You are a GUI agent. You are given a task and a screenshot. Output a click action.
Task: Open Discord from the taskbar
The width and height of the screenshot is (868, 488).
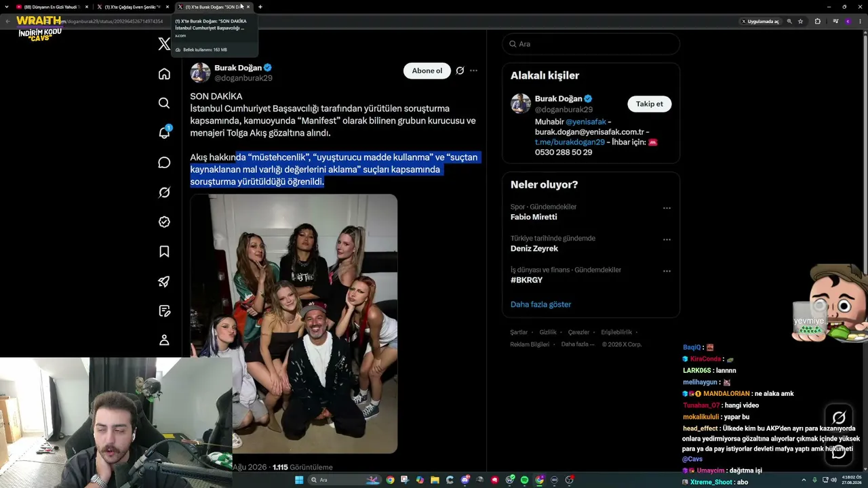pos(465,480)
